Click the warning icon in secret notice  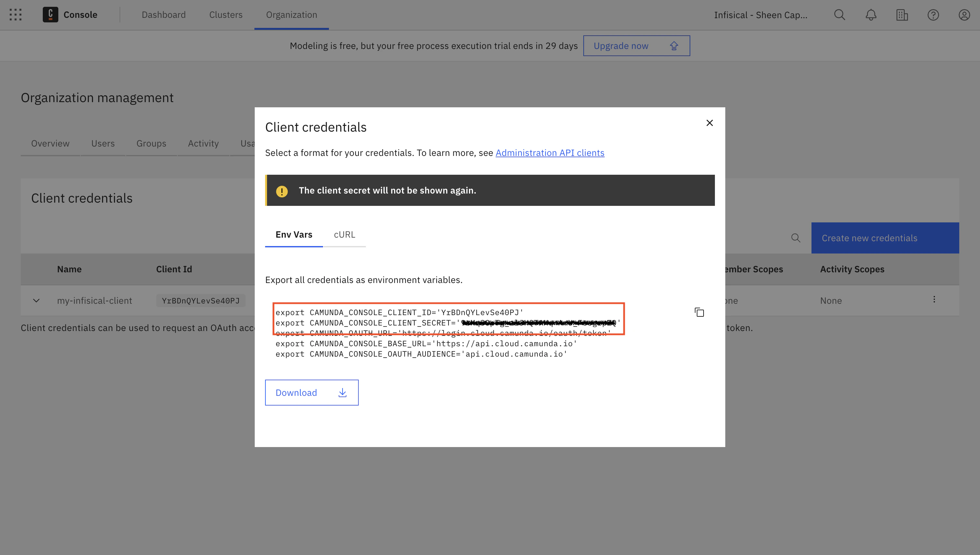click(x=282, y=191)
